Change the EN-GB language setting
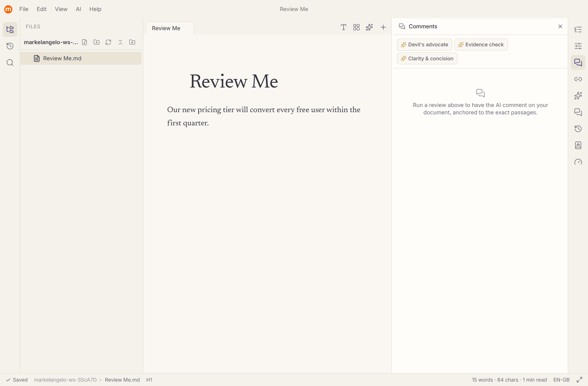 point(562,380)
